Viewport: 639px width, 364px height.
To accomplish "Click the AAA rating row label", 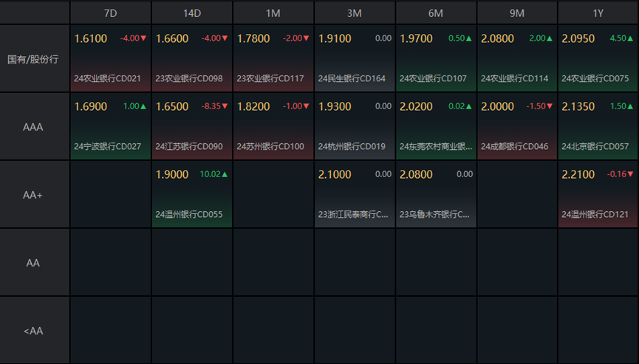I will pos(33,127).
